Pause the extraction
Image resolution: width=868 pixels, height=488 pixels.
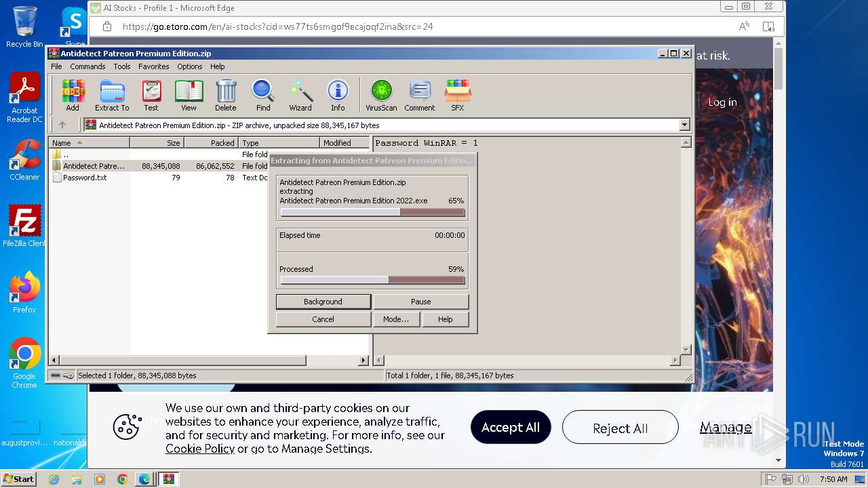click(x=420, y=302)
